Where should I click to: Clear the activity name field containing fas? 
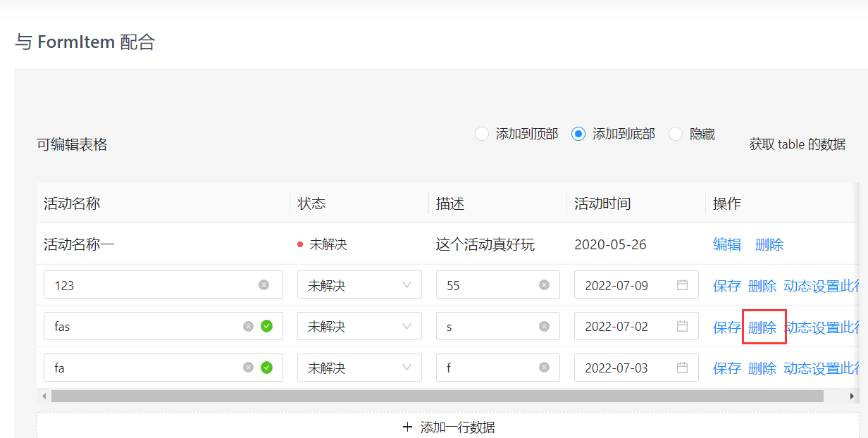tap(248, 326)
